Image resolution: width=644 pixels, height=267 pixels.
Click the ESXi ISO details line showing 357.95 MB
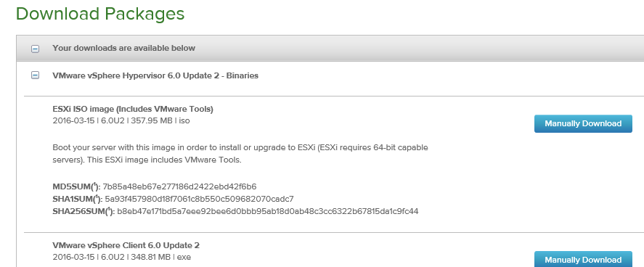[121, 121]
